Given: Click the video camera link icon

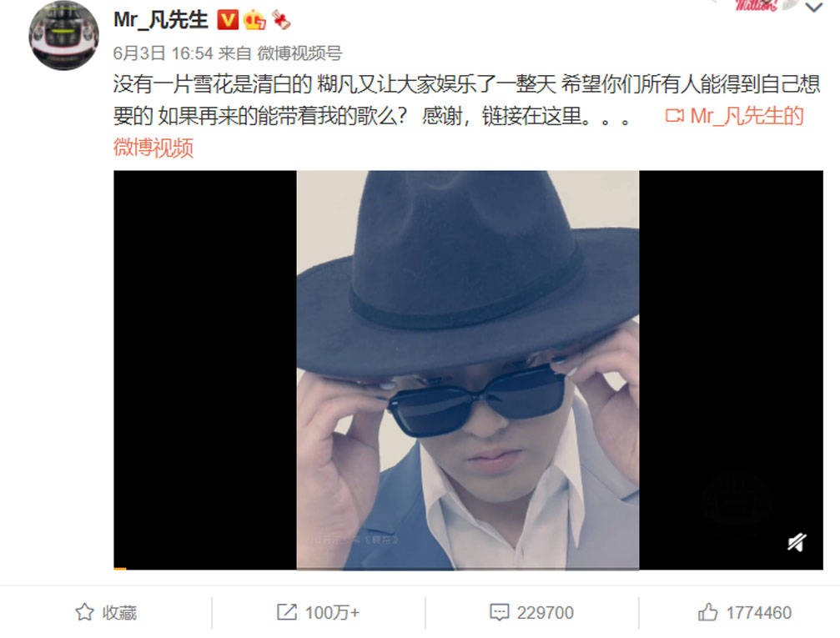Looking at the screenshot, I should tap(675, 116).
